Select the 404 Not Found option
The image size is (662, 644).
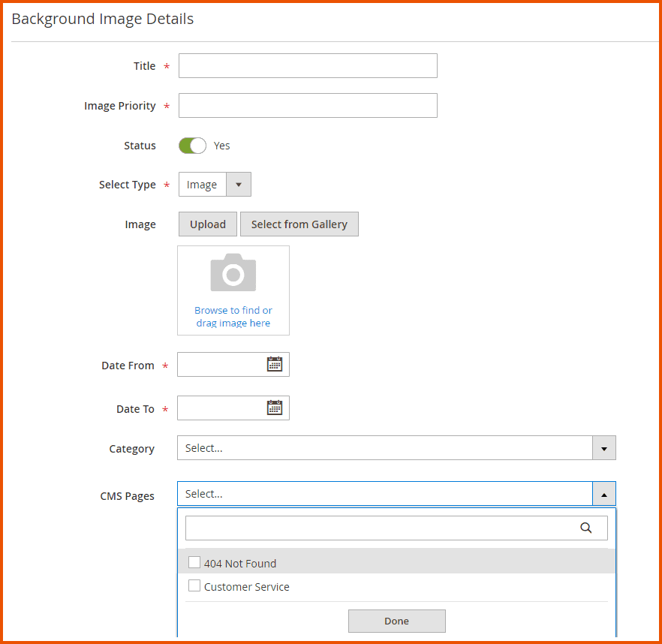click(240, 563)
